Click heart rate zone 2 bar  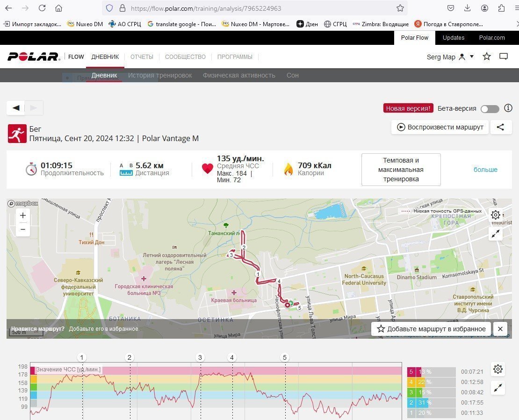[431, 402]
